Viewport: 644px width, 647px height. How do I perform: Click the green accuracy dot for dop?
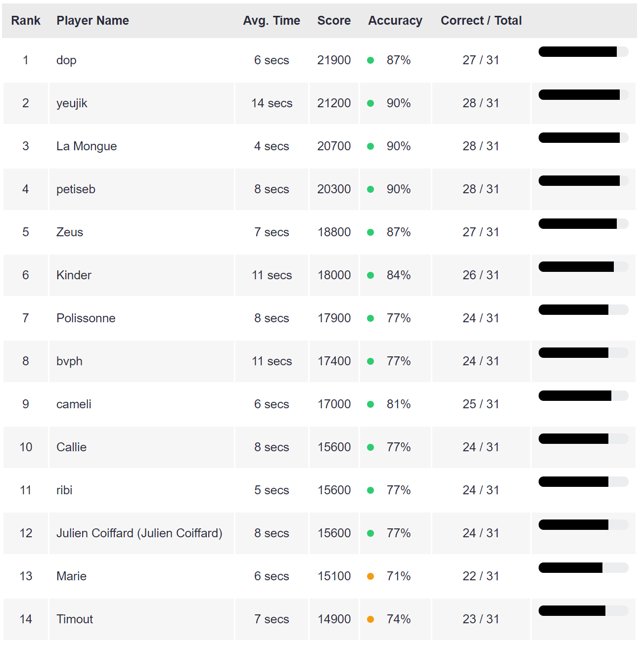pyautogui.click(x=370, y=60)
